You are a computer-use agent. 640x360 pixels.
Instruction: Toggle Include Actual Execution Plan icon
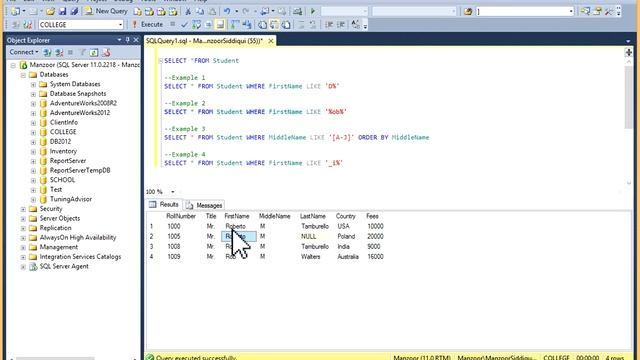point(234,25)
